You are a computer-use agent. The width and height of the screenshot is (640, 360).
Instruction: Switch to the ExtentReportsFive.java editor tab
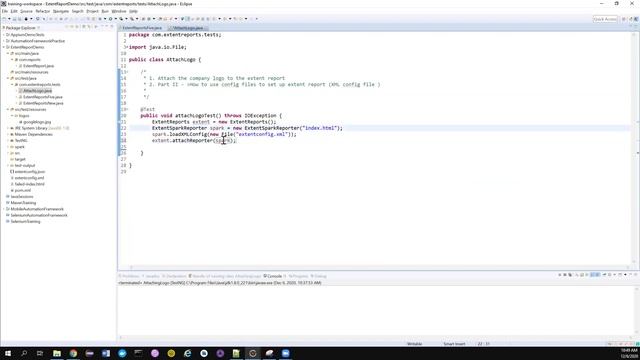[x=142, y=28]
